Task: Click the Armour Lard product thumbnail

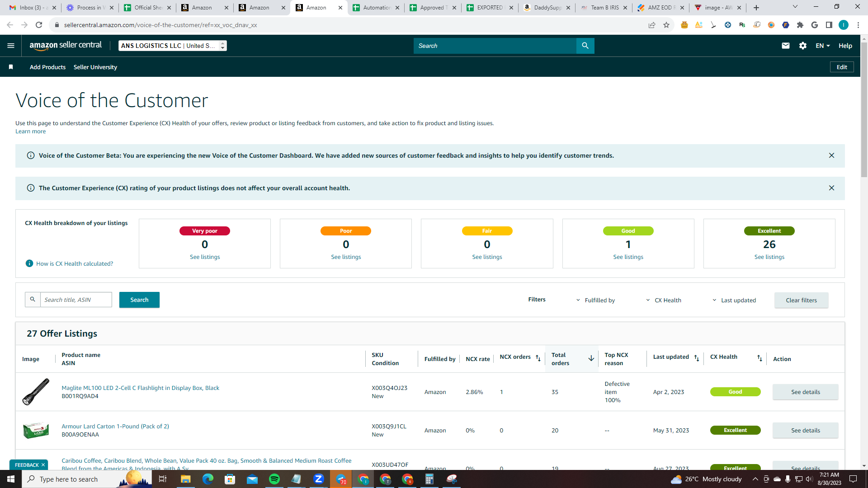Action: pos(36,430)
